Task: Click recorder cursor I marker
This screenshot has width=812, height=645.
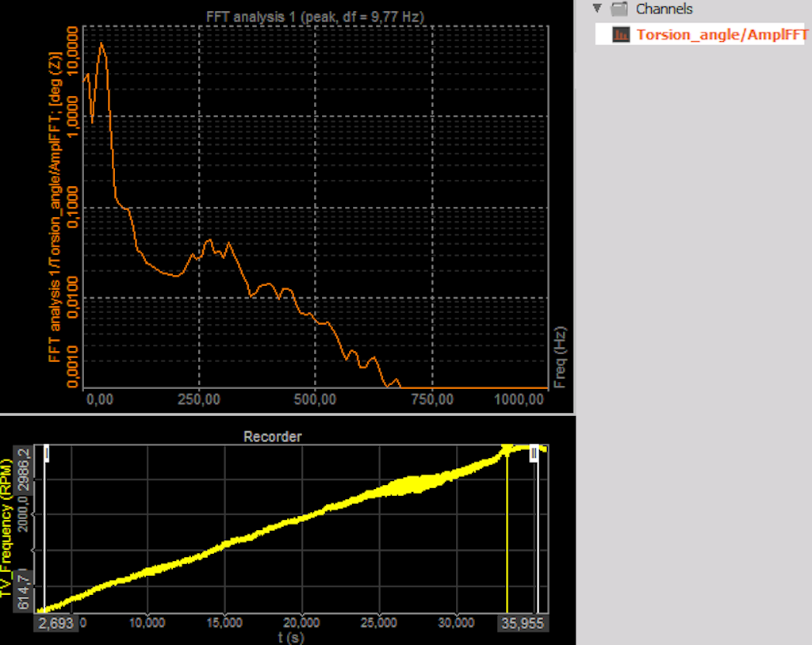Action: click(x=47, y=453)
